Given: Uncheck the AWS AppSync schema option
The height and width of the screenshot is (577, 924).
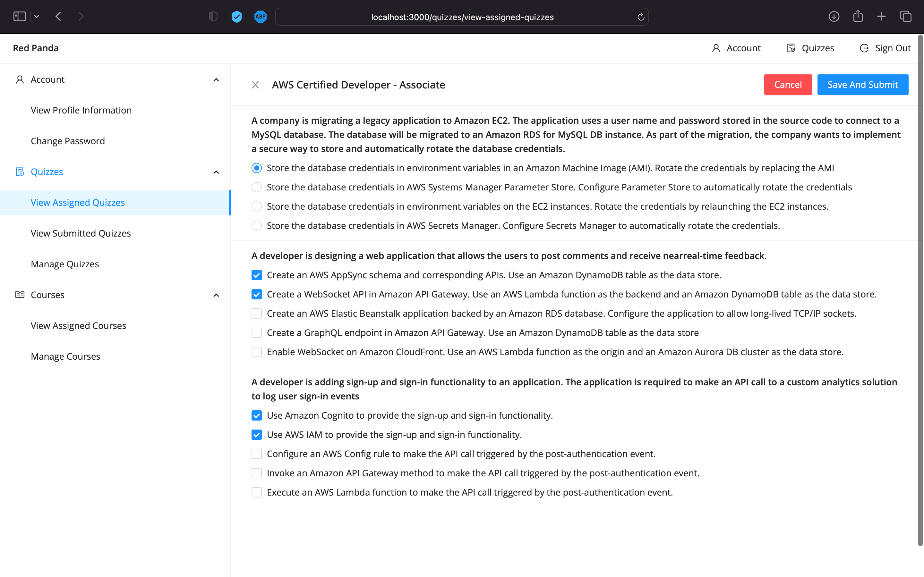Looking at the screenshot, I should click(256, 275).
